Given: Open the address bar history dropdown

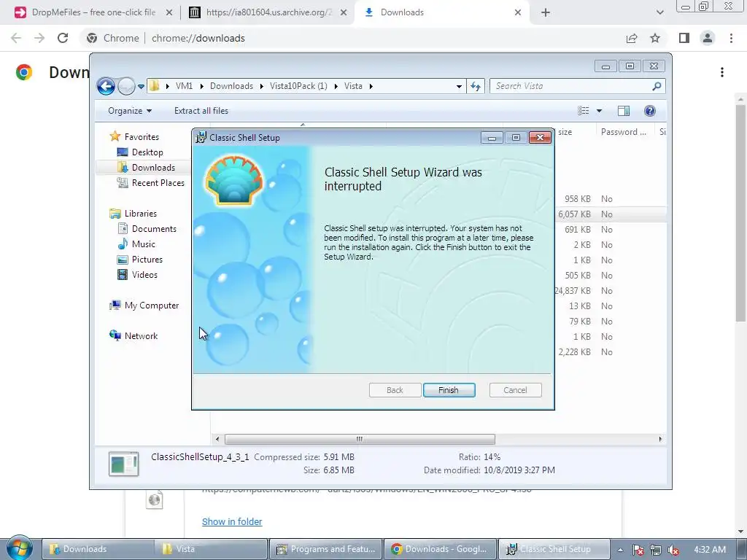Looking at the screenshot, I should [459, 86].
